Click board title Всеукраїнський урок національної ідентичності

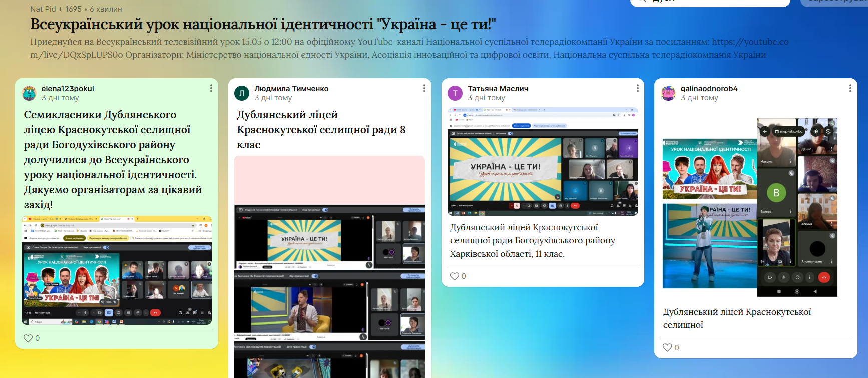pos(263,24)
